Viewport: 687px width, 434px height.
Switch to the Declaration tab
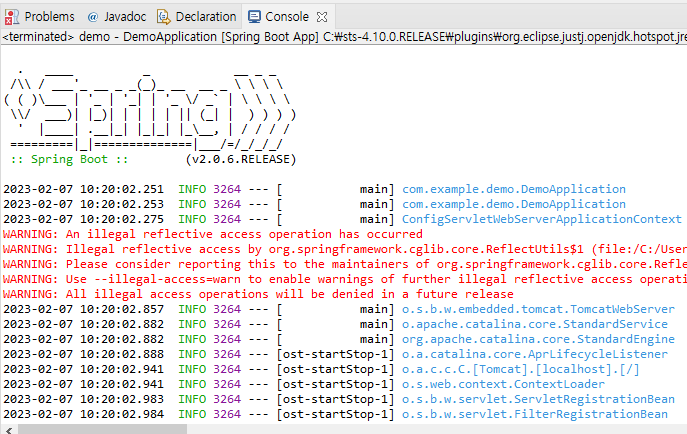pyautogui.click(x=197, y=17)
